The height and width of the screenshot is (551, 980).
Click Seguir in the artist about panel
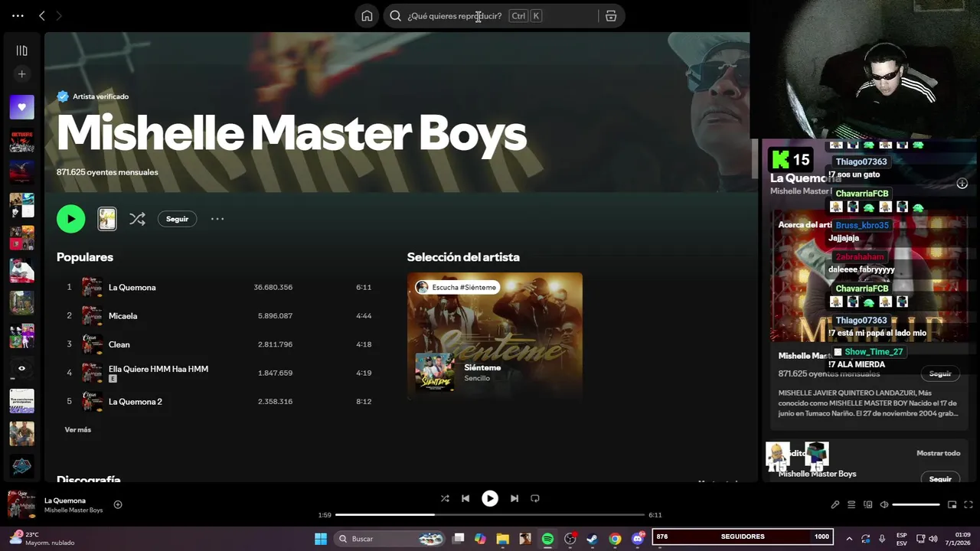coord(940,373)
